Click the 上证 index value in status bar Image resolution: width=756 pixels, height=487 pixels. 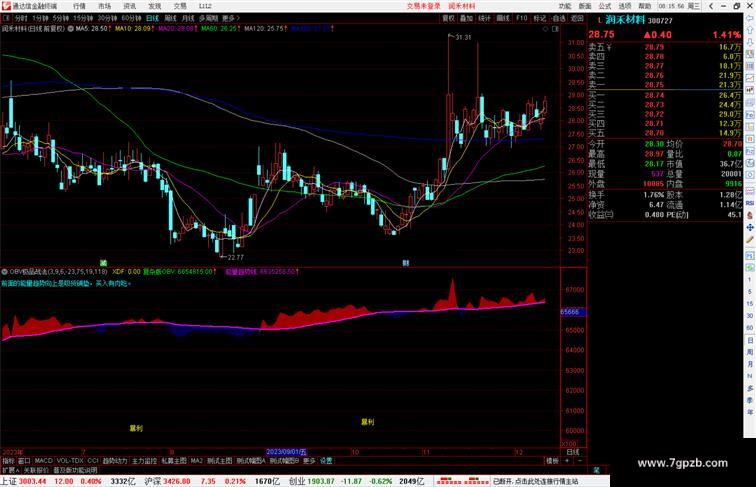click(x=32, y=481)
